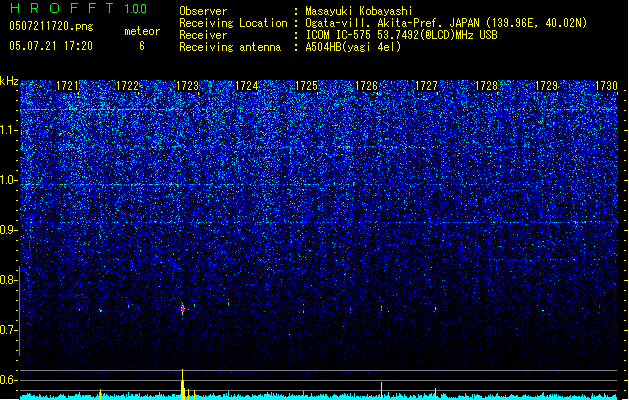This screenshot has height=400, width=629.
Task: Click the bright red meteor echo near 1723
Action: pyautogui.click(x=183, y=309)
